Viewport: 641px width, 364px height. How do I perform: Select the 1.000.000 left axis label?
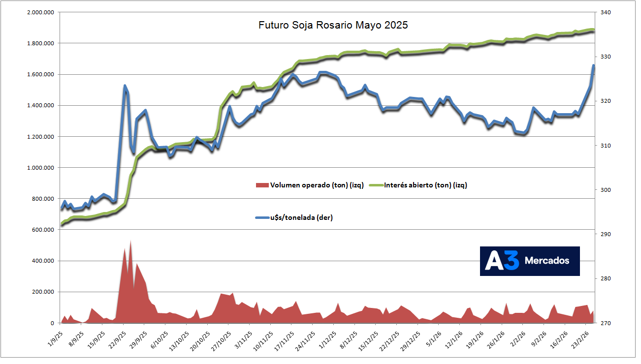(39, 168)
